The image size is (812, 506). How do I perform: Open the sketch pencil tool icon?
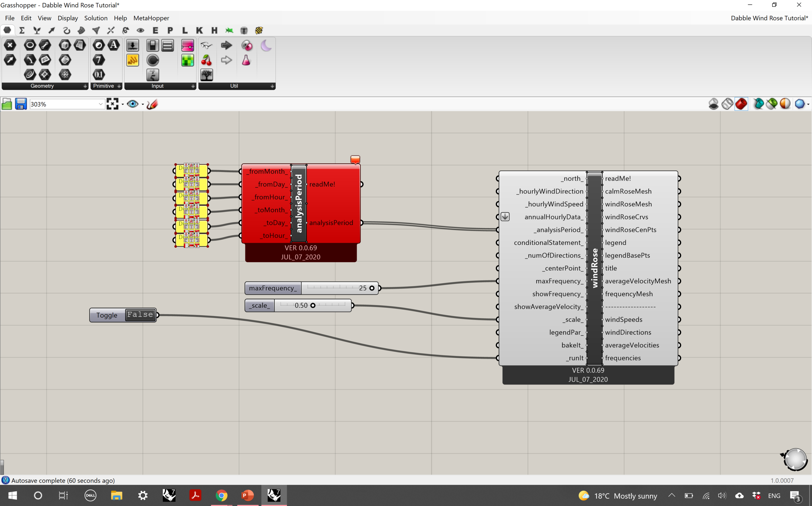152,104
